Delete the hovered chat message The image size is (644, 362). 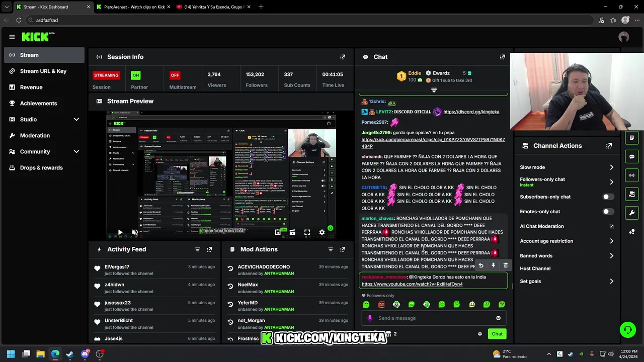[x=506, y=265]
